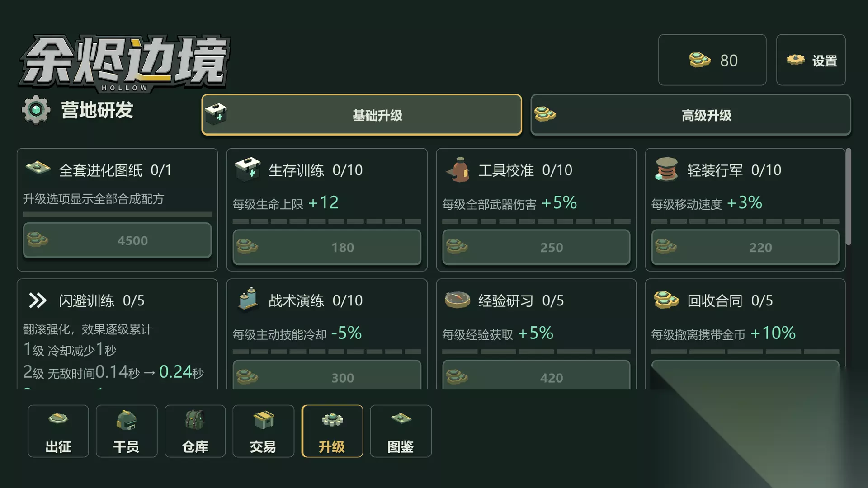Click the 战术演练 battery icon
The image size is (868, 488).
point(248,299)
